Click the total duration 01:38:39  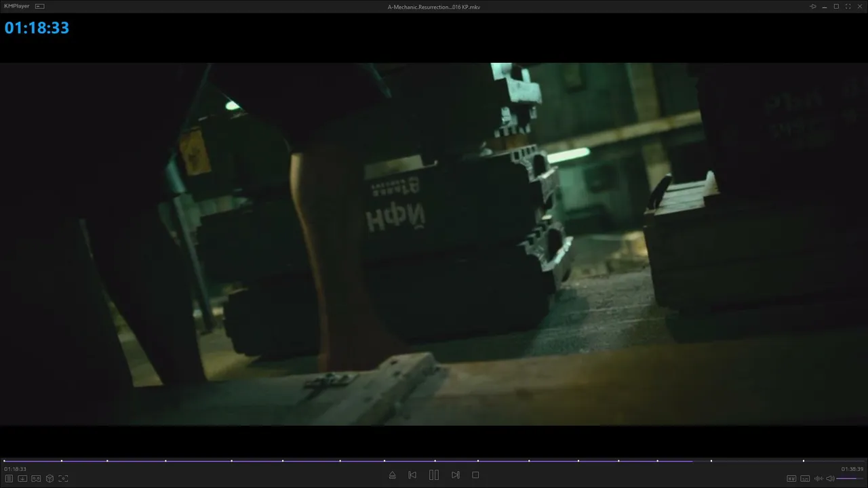852,469
